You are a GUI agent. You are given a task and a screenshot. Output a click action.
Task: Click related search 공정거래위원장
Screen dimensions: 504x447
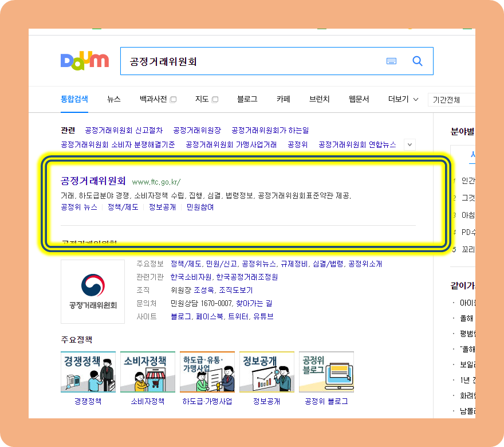(197, 130)
